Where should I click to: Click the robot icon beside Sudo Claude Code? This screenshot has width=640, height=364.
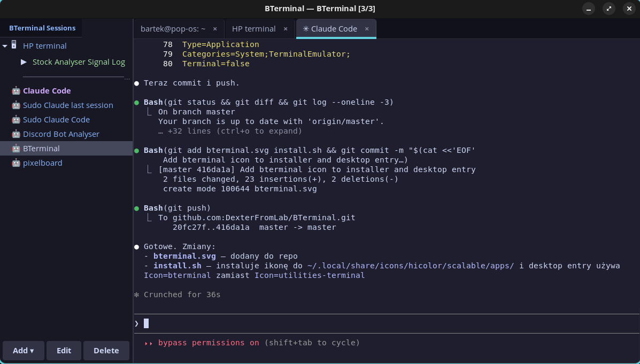[16, 119]
